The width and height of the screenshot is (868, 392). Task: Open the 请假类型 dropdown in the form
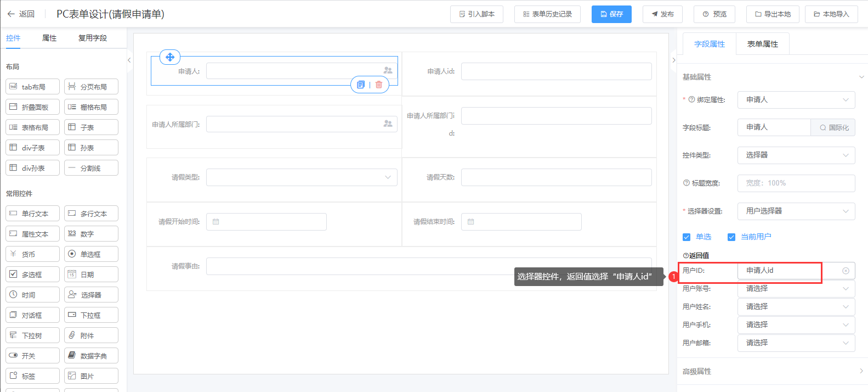click(301, 177)
